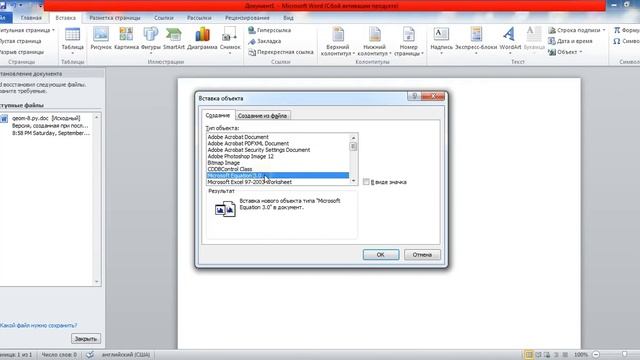Insert a chart with Диаграмма

click(202, 39)
